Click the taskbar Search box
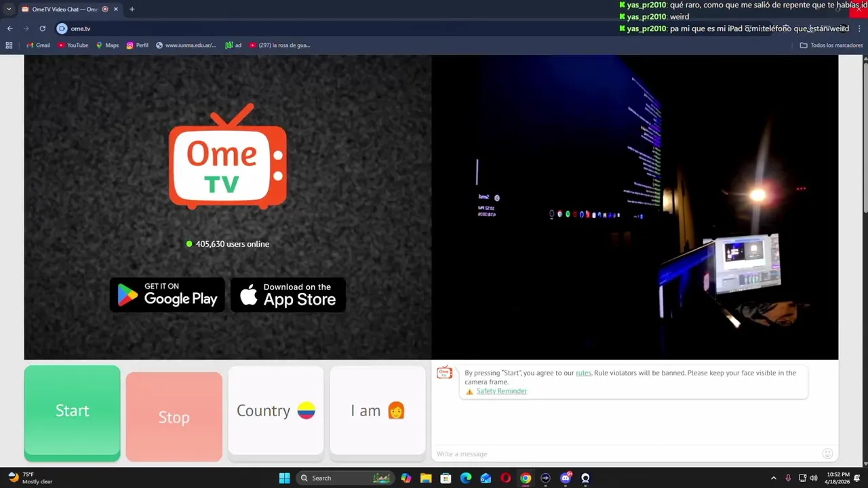 [x=345, y=478]
